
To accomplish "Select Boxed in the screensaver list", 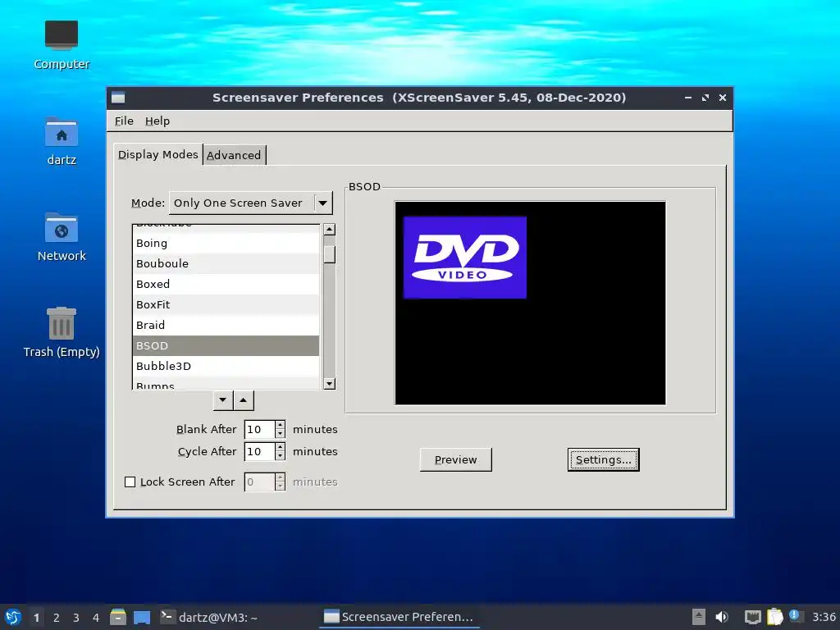I will pyautogui.click(x=226, y=284).
